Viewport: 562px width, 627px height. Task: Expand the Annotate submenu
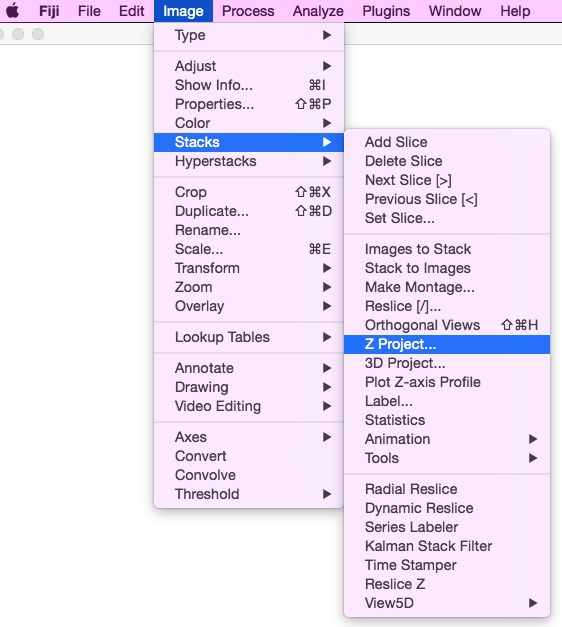tap(249, 368)
